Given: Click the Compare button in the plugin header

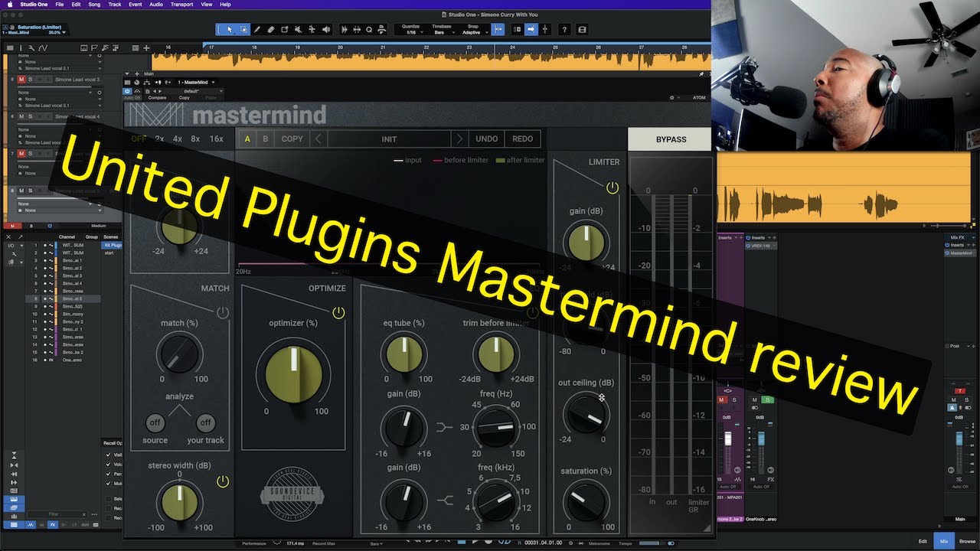Looking at the screenshot, I should tap(157, 98).
